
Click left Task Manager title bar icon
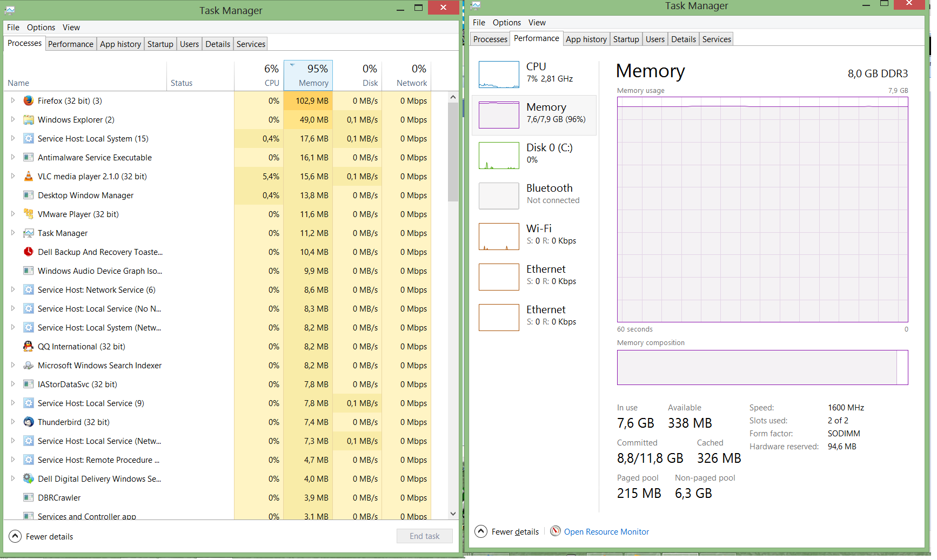pos(10,10)
